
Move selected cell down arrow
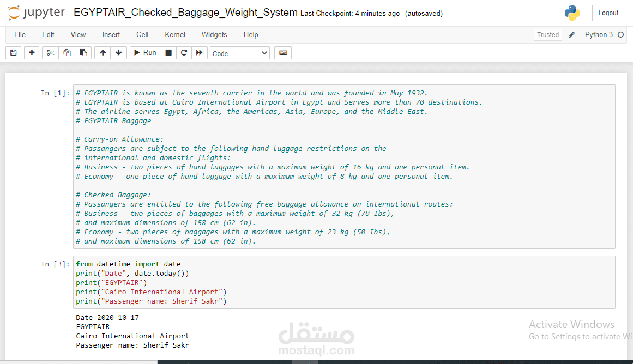[119, 53]
